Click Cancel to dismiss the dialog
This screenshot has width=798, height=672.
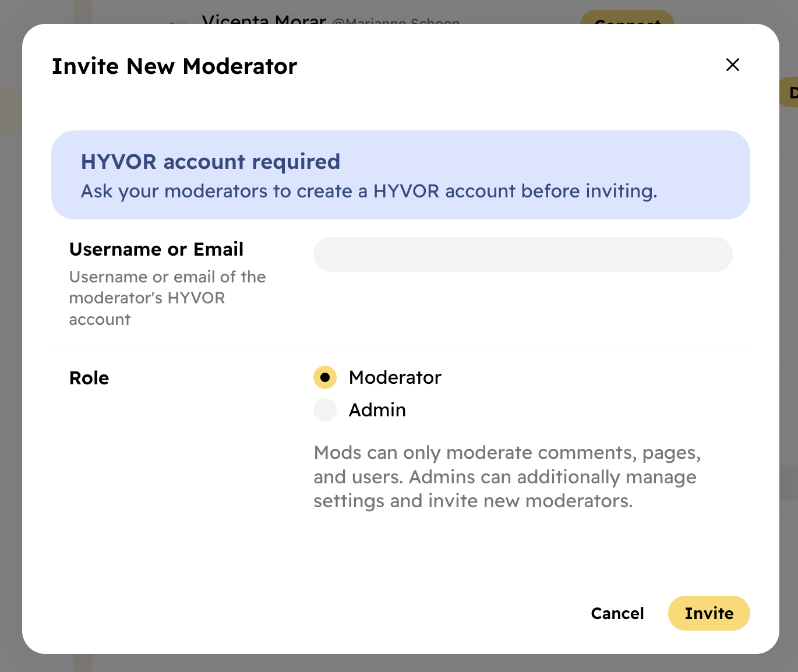coord(617,613)
